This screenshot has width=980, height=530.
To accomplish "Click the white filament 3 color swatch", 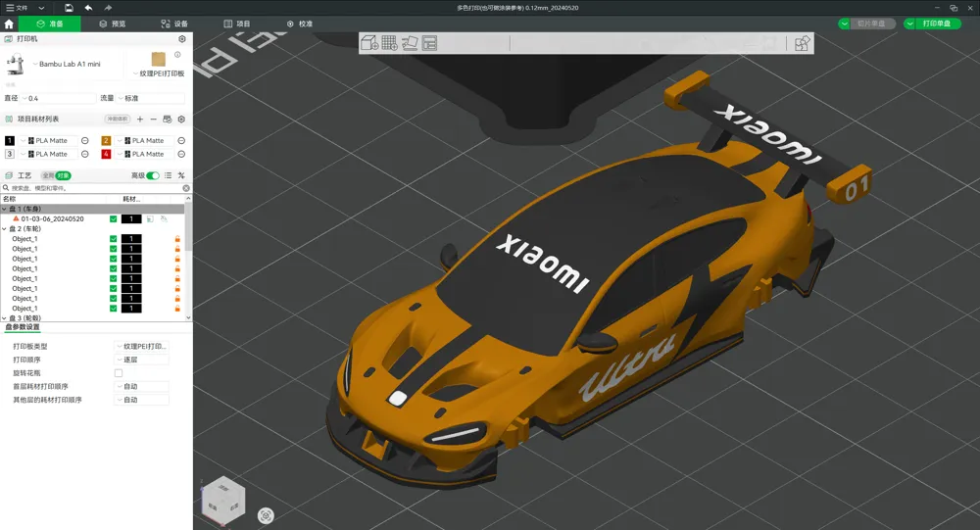I will [10, 154].
